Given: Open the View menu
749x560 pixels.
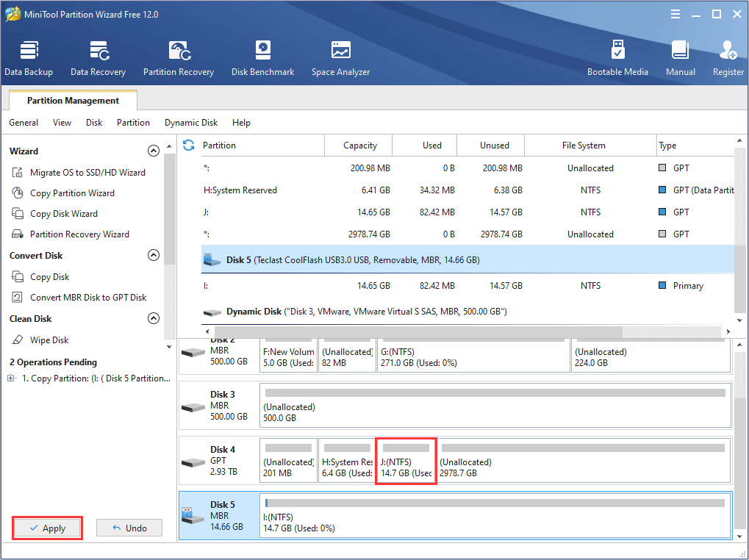Looking at the screenshot, I should pyautogui.click(x=62, y=123).
